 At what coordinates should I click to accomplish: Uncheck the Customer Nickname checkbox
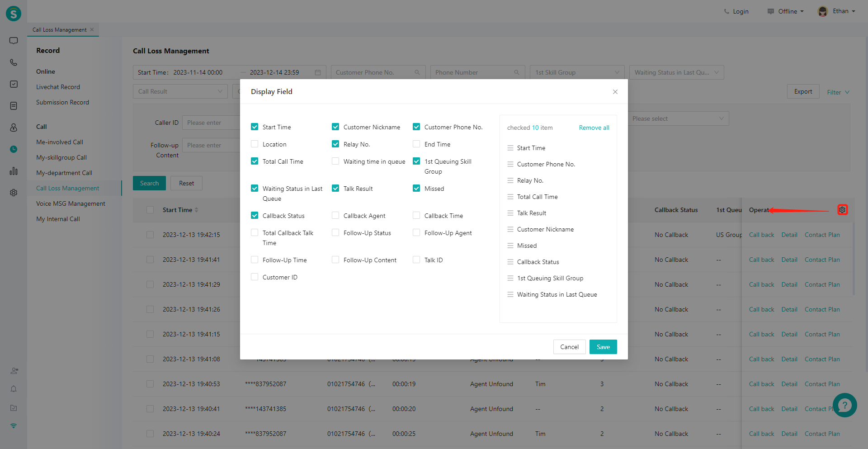pos(335,127)
